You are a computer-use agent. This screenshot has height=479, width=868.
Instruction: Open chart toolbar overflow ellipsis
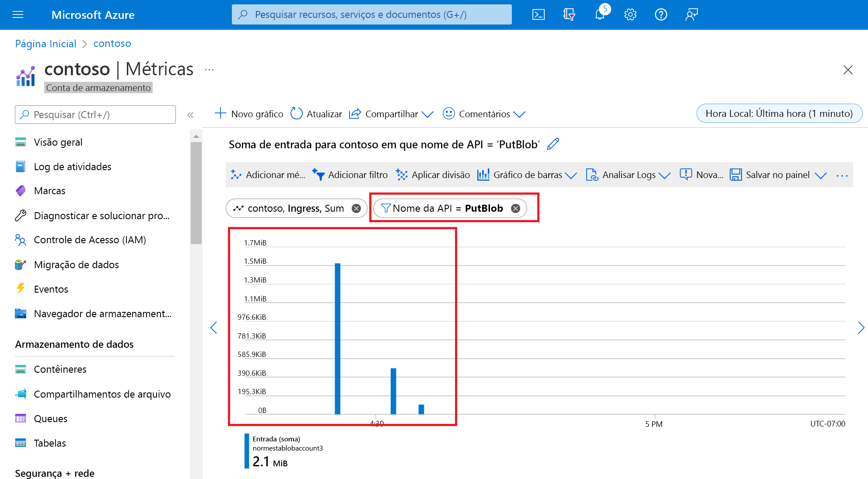(842, 175)
